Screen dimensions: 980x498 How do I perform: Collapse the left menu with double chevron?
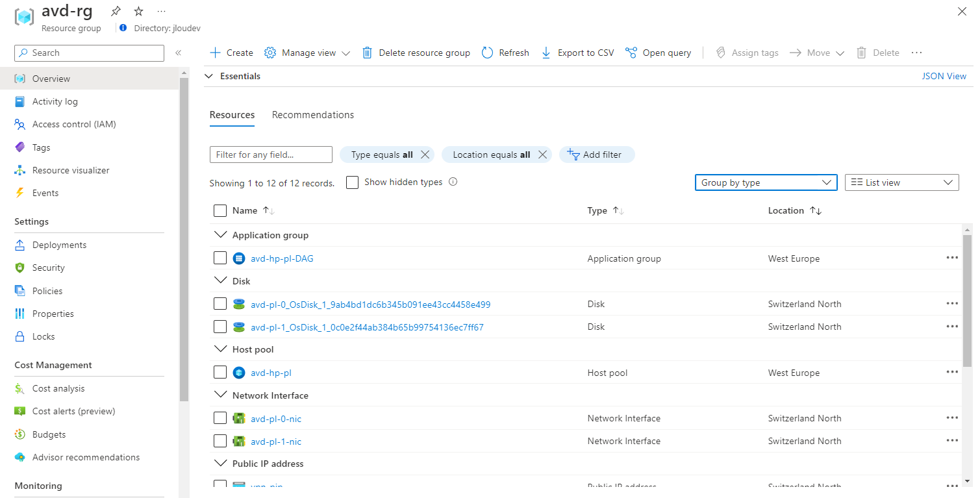pos(178,53)
